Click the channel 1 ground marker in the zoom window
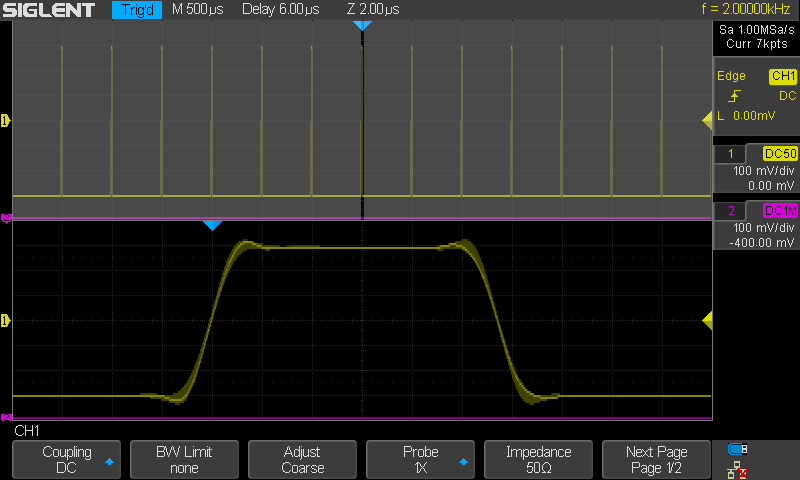 [6, 321]
